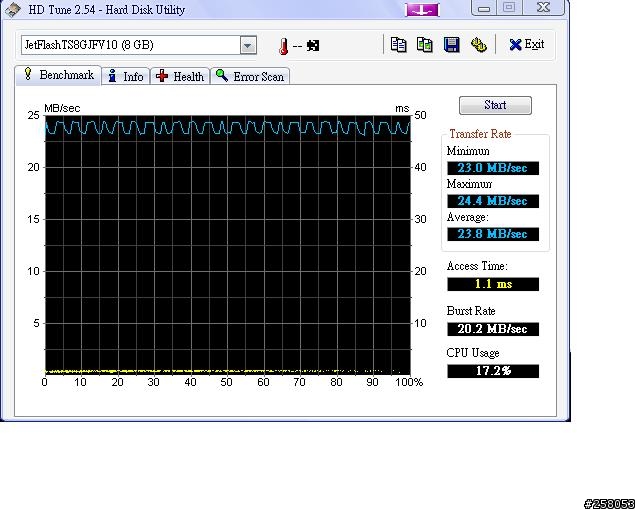Screen dimensions: 640x512
Task: Open the Error Scan tab
Action: 250,76
